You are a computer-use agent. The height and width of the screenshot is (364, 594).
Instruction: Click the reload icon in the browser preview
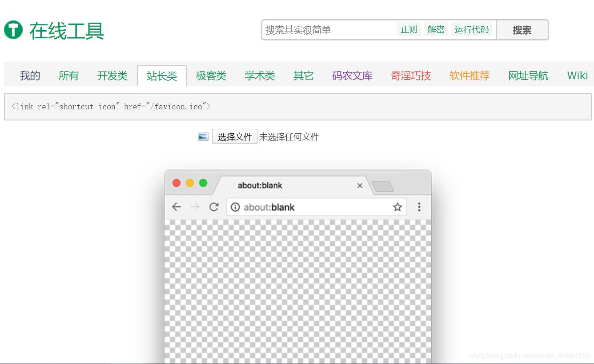(x=214, y=207)
